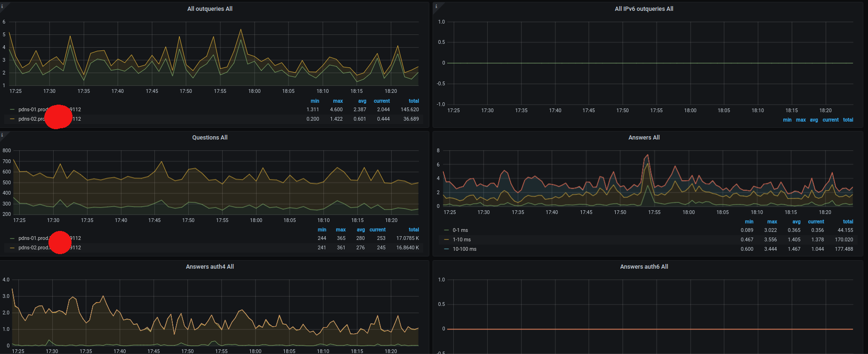Image resolution: width=868 pixels, height=354 pixels.
Task: Click green color swatch of pdns-01 in All outqueries
Action: [x=12, y=109]
